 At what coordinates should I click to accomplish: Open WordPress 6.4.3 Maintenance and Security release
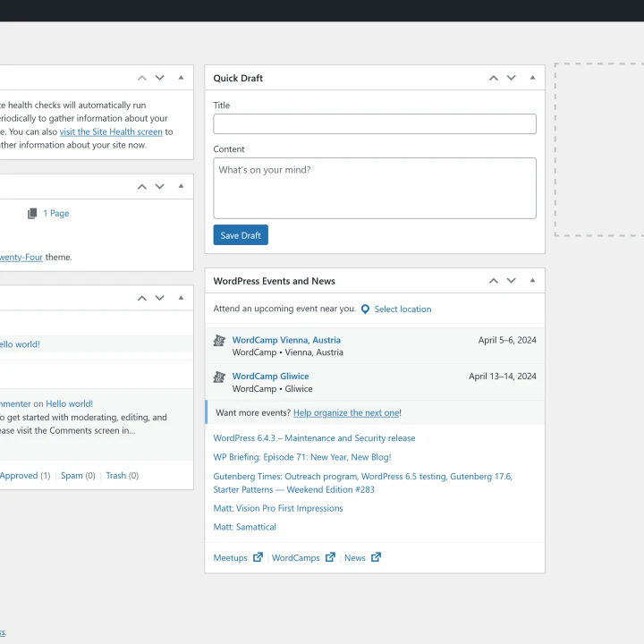point(314,438)
